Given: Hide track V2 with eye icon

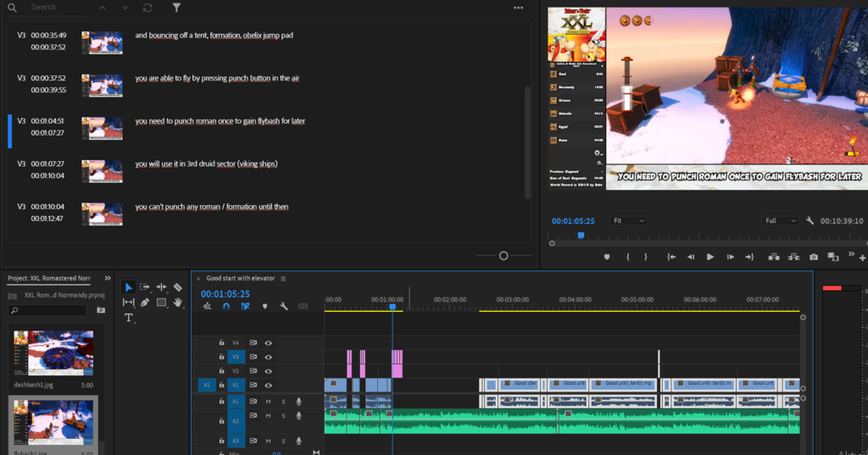Looking at the screenshot, I should (268, 371).
